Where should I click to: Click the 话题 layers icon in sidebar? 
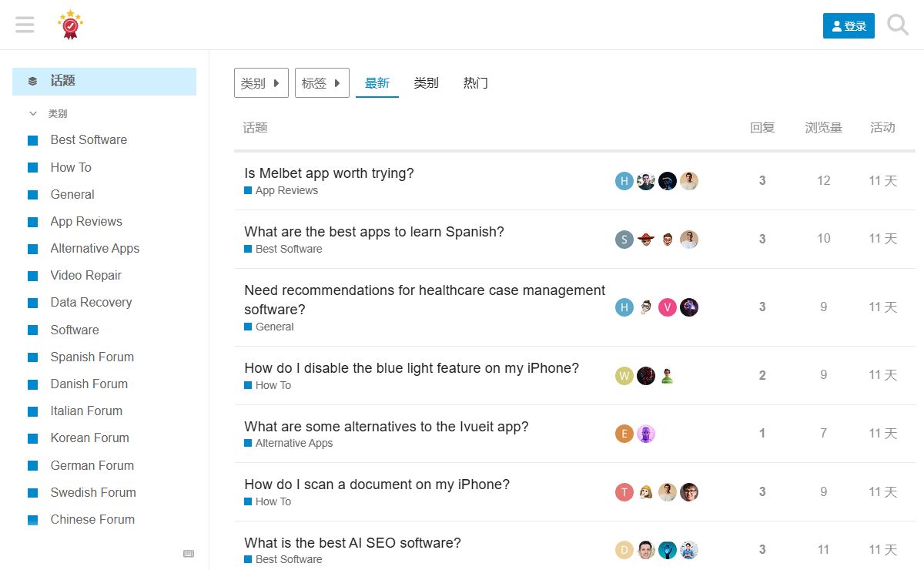click(x=32, y=81)
